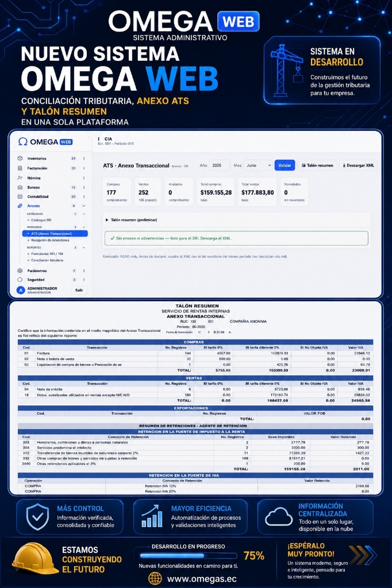Select the Nómina people icon

20,178
